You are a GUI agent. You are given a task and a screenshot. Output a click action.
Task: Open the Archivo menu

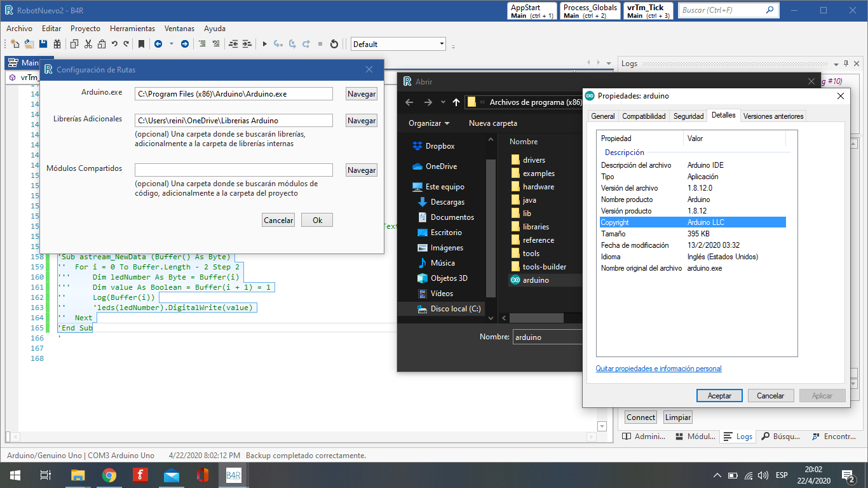(19, 29)
